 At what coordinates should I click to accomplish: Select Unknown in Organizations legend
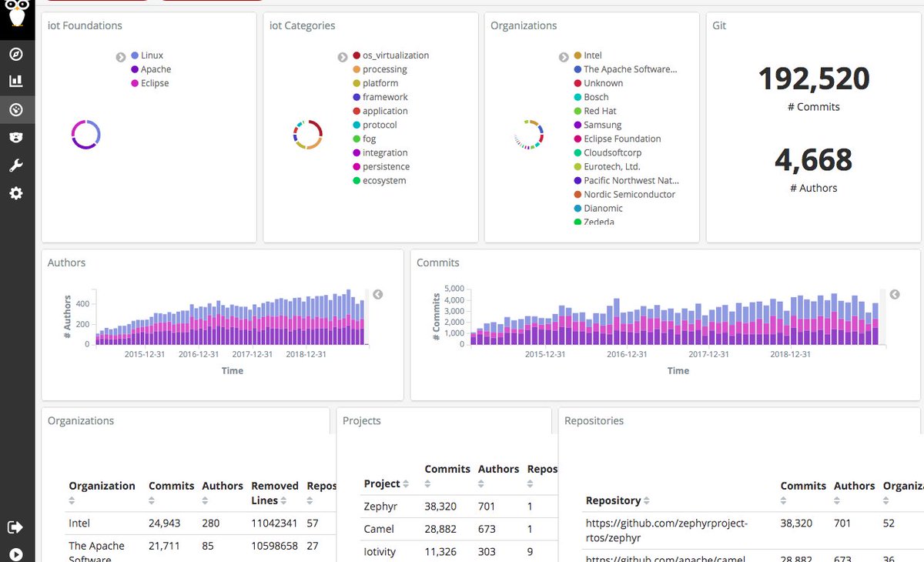pyautogui.click(x=598, y=83)
